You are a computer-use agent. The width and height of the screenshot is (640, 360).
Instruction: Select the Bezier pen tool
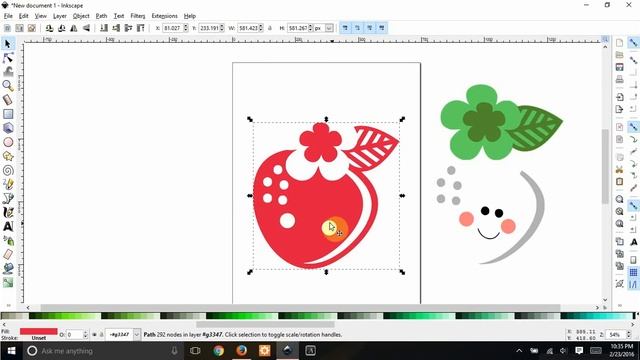pyautogui.click(x=8, y=198)
